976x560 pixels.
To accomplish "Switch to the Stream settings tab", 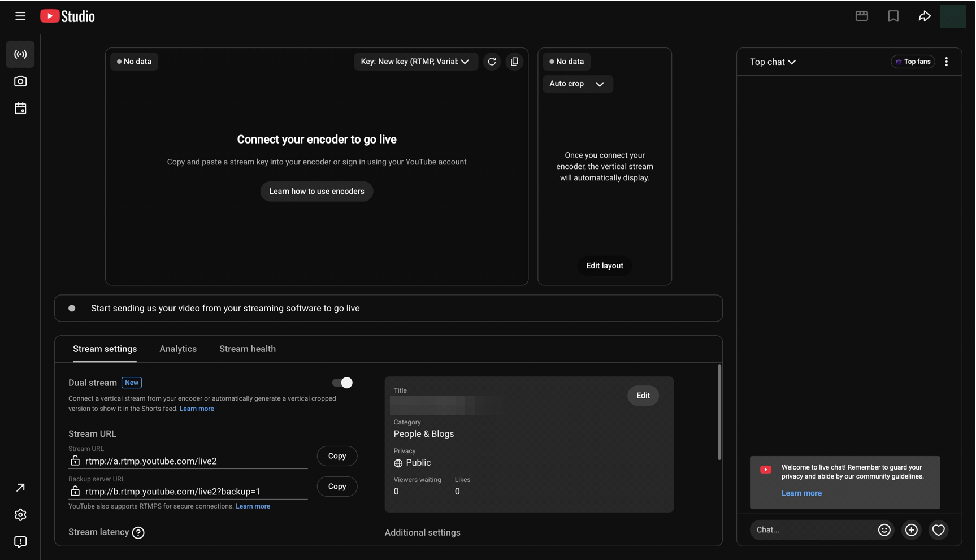I will (105, 349).
